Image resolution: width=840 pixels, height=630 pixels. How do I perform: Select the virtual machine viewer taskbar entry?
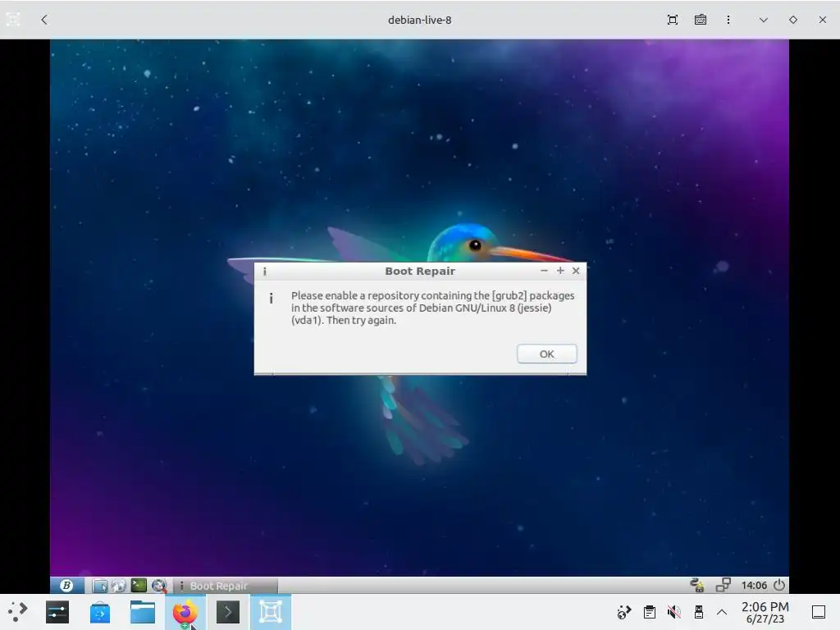coord(271,612)
